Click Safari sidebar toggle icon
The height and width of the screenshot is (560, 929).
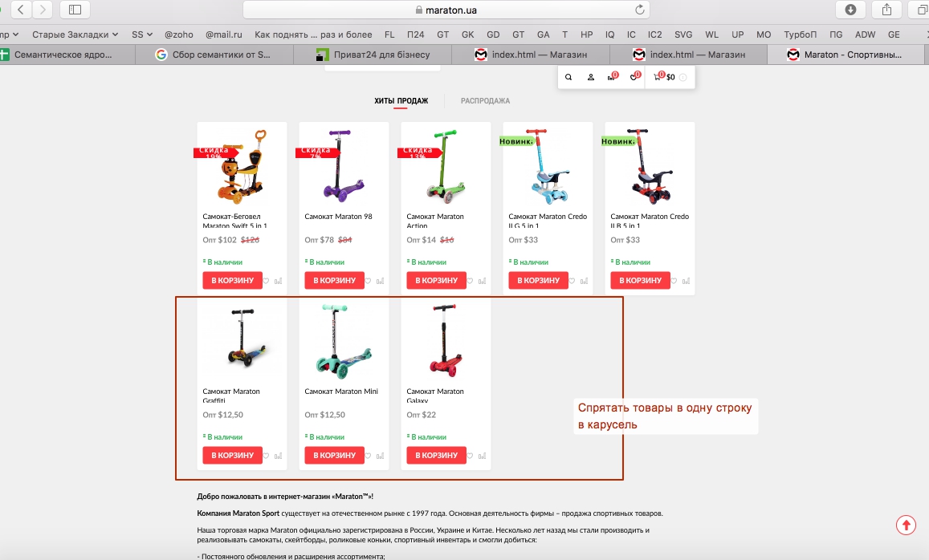coord(75,10)
